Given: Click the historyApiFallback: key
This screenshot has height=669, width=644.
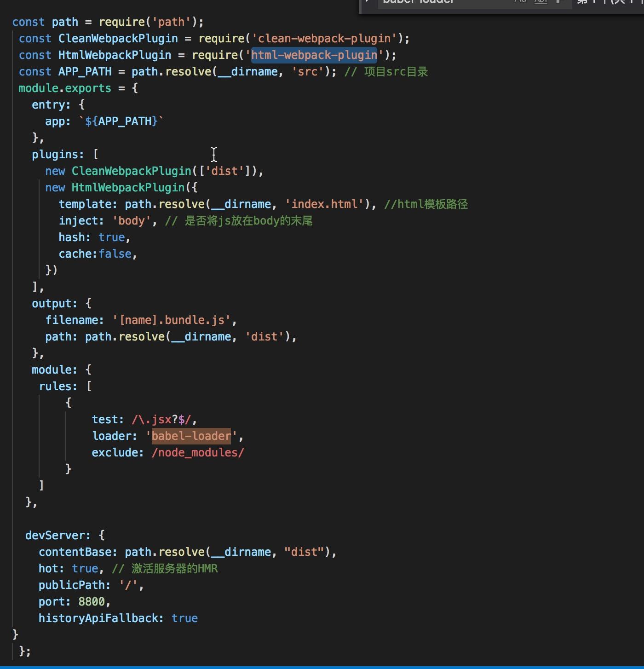Looking at the screenshot, I should pos(101,618).
